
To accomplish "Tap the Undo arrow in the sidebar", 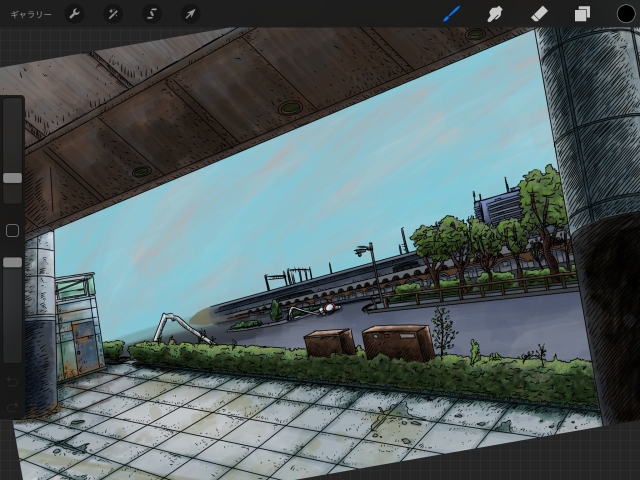I will tap(12, 382).
